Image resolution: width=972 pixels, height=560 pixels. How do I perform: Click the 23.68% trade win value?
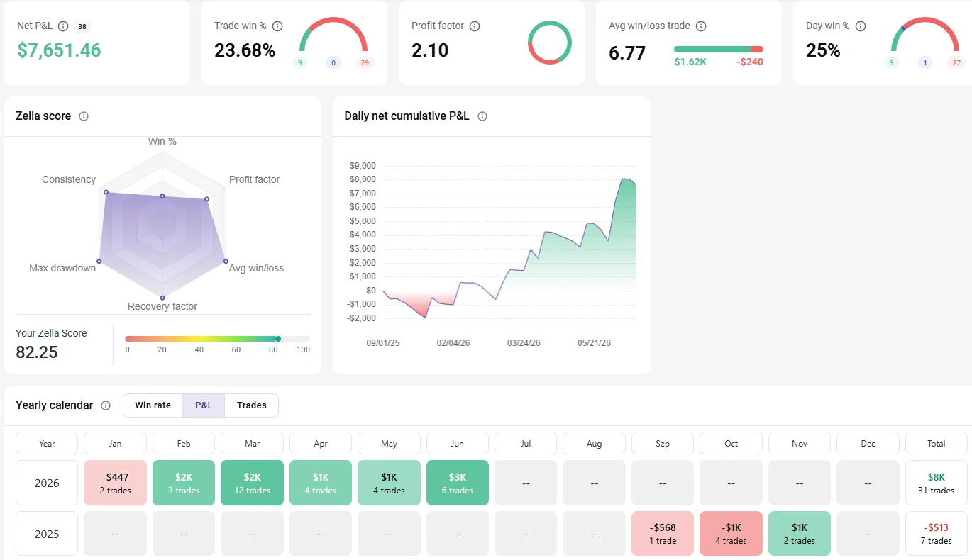[245, 50]
